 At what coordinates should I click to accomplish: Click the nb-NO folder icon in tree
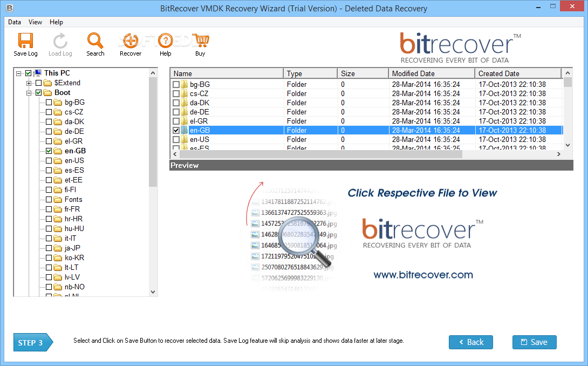pos(58,287)
